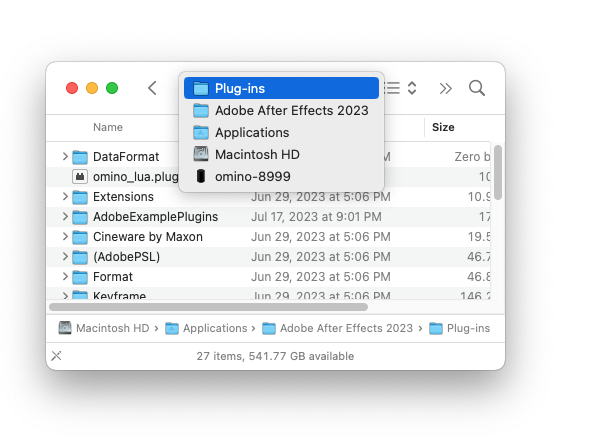
Task: Go back with the toolbar back arrow
Action: click(x=152, y=88)
